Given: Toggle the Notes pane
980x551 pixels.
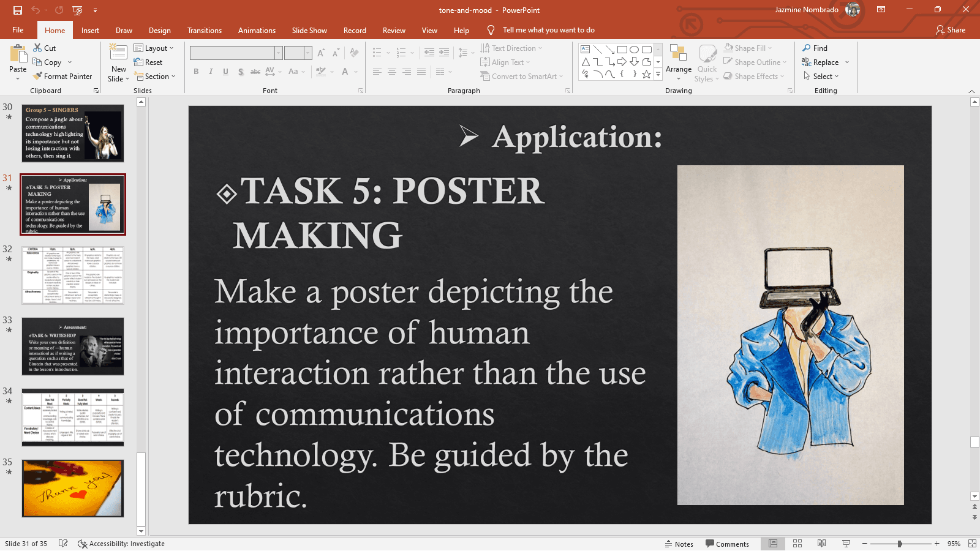Looking at the screenshot, I should [679, 544].
